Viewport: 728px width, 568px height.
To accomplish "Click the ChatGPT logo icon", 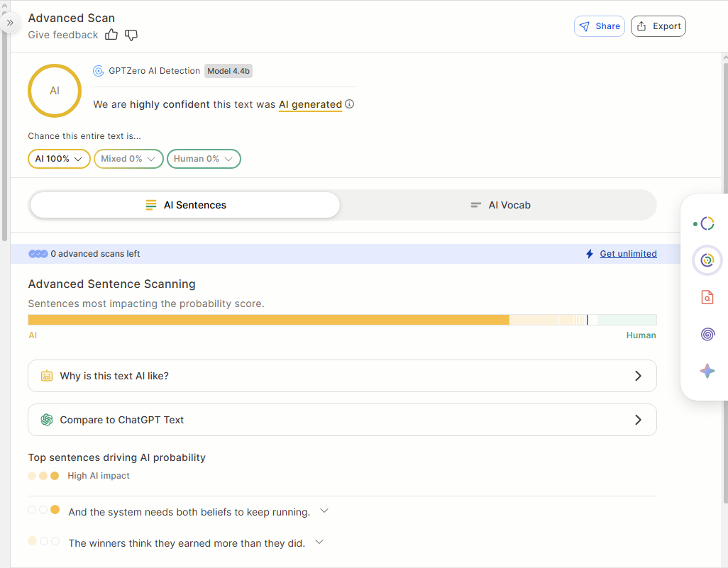I will pyautogui.click(x=47, y=420).
